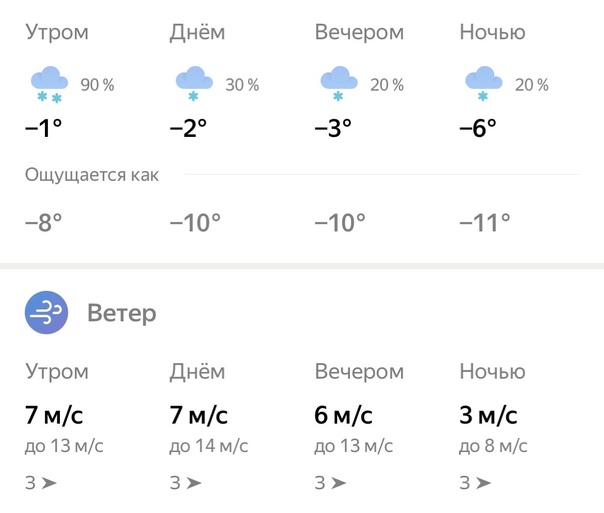Click the evening snow cloud icon

click(339, 83)
